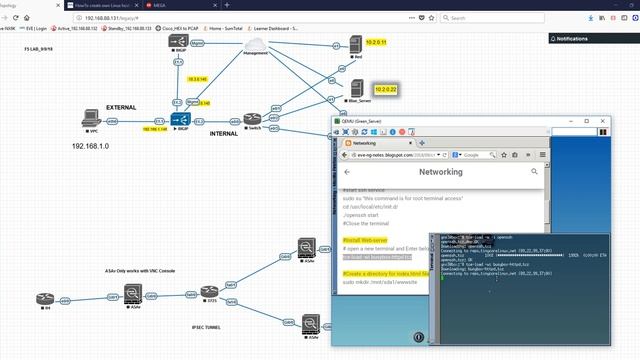Screen dimensions: 640x360
Task: Click the 10.2.0.11 yellow label
Action: point(376,42)
